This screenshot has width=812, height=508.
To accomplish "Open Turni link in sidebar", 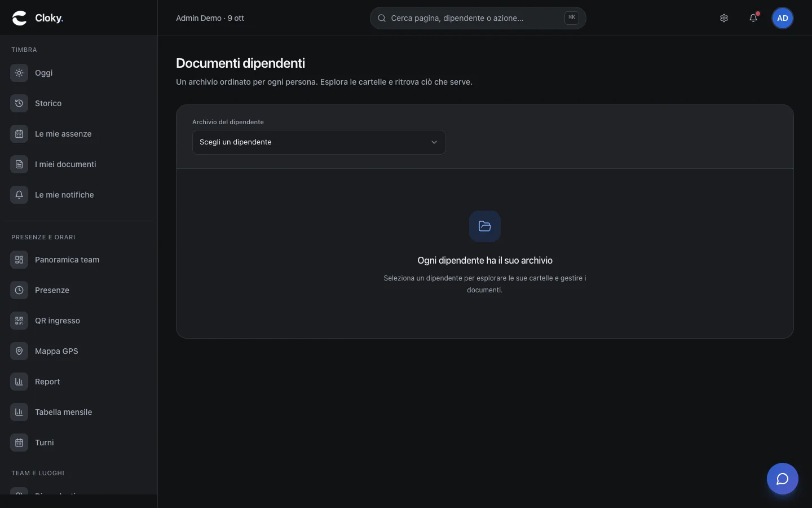I will (x=78, y=443).
